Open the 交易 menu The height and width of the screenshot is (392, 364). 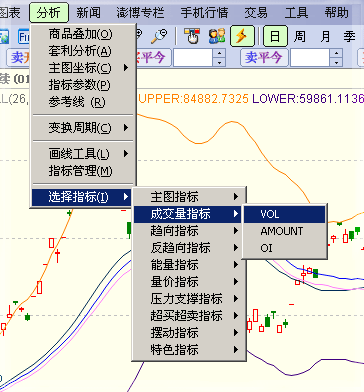point(256,13)
